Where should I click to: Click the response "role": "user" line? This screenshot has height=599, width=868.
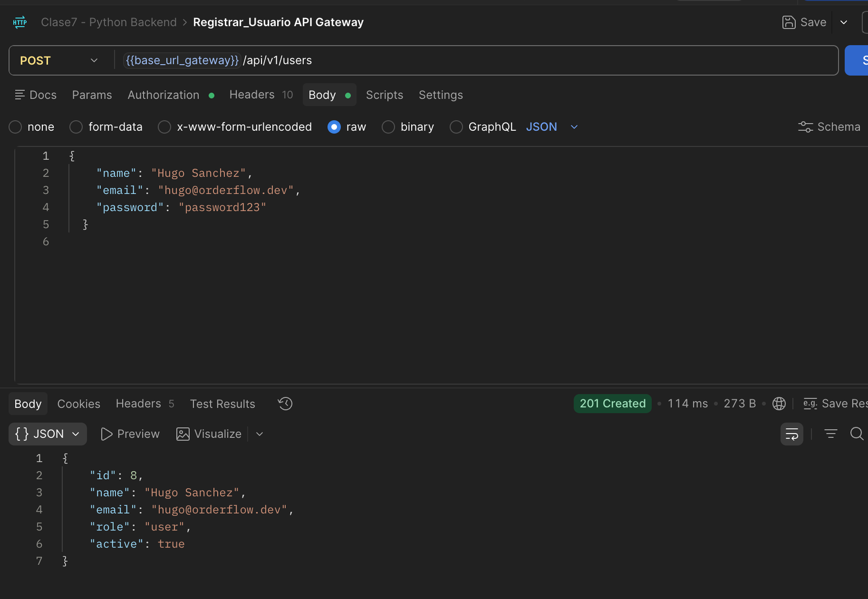click(140, 527)
